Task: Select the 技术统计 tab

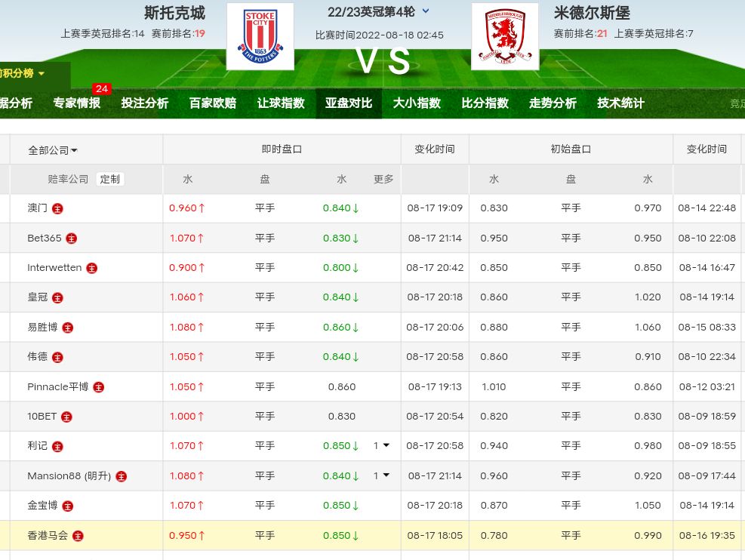Action: coord(620,103)
